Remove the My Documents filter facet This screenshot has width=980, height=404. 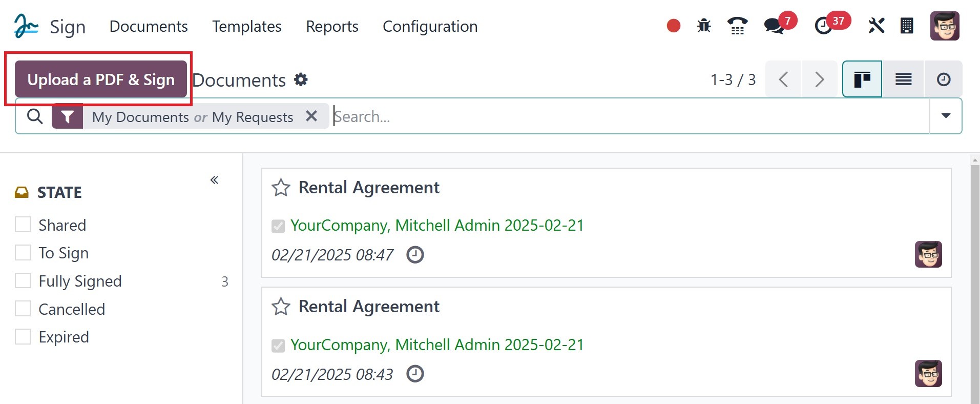(x=311, y=116)
